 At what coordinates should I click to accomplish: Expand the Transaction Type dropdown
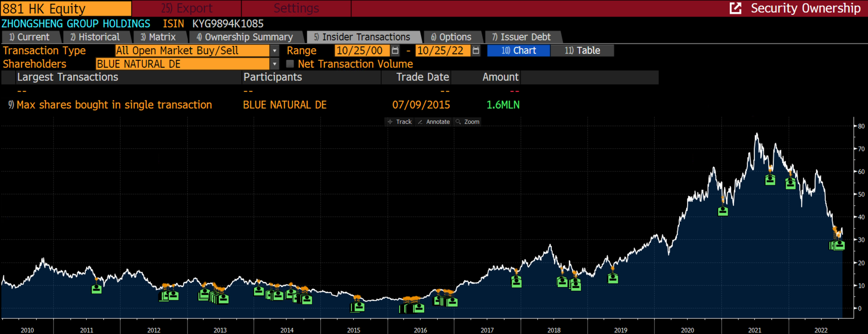tap(274, 51)
